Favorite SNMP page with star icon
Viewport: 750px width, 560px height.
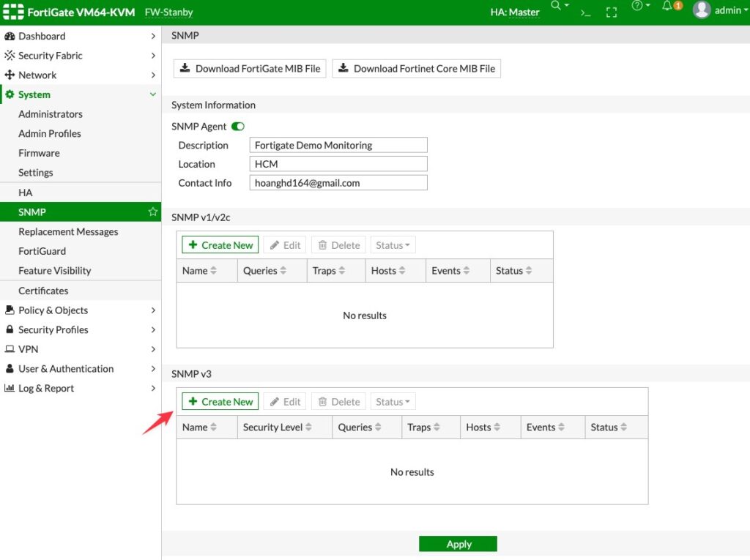152,212
